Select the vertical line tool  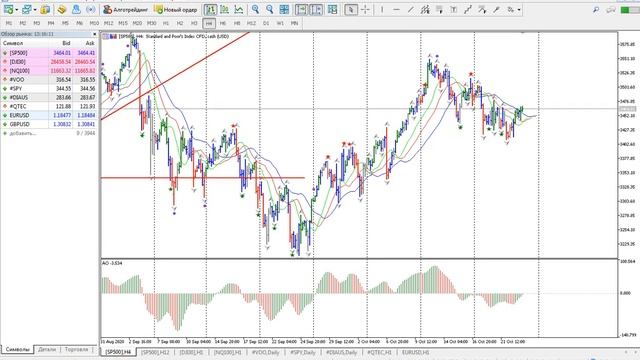coord(382,9)
